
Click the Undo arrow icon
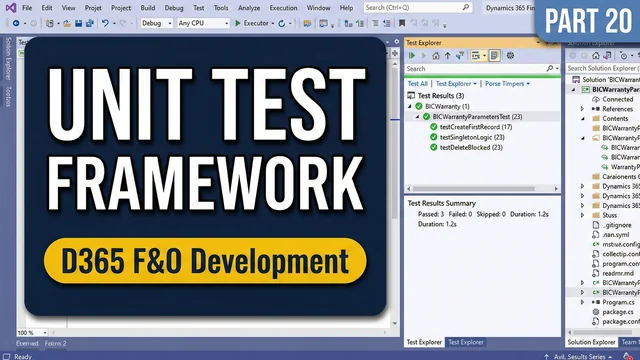point(105,23)
